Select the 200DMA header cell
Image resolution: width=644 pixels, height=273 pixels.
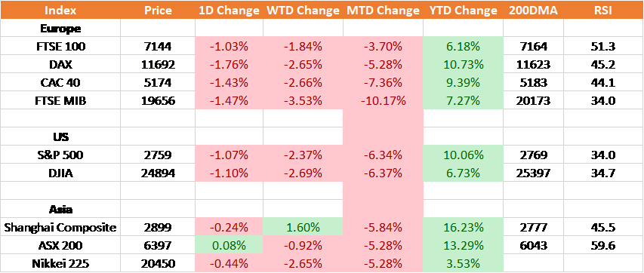pyautogui.click(x=533, y=10)
